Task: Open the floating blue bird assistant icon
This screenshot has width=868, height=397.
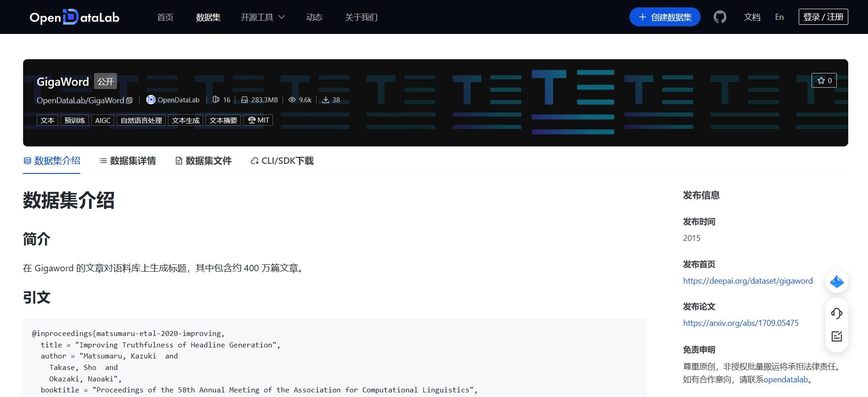Action: coord(837,281)
